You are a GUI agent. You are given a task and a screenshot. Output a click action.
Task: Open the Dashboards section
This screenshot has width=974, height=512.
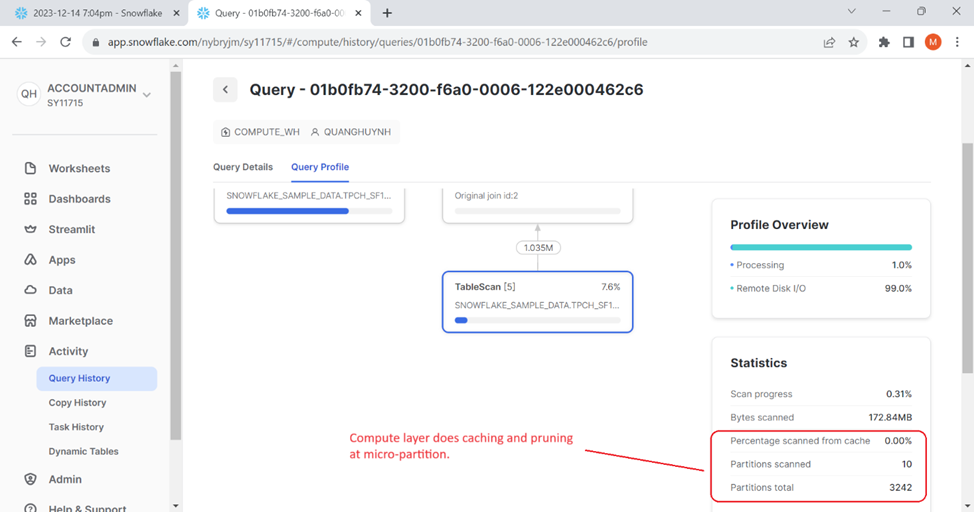79,199
